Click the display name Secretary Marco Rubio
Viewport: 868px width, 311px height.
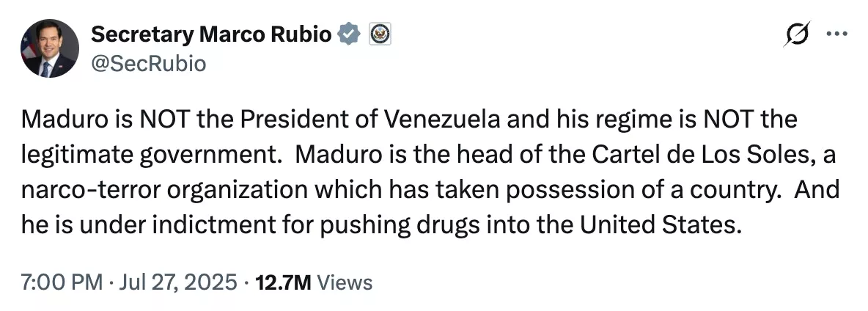[x=210, y=34]
